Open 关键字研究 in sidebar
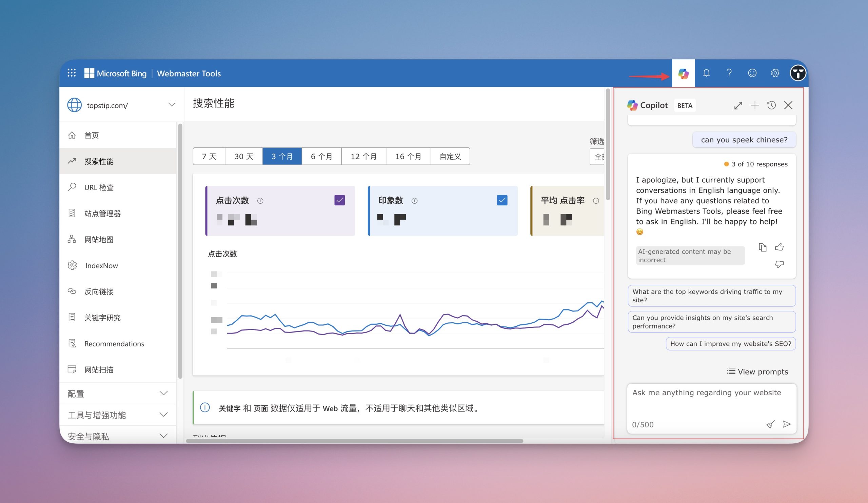The image size is (868, 503). [x=118, y=318]
